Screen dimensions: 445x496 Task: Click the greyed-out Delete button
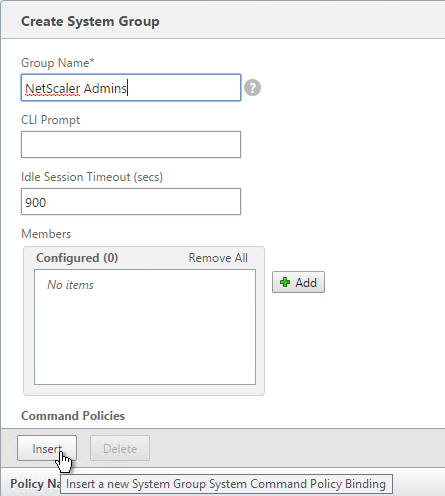point(120,448)
